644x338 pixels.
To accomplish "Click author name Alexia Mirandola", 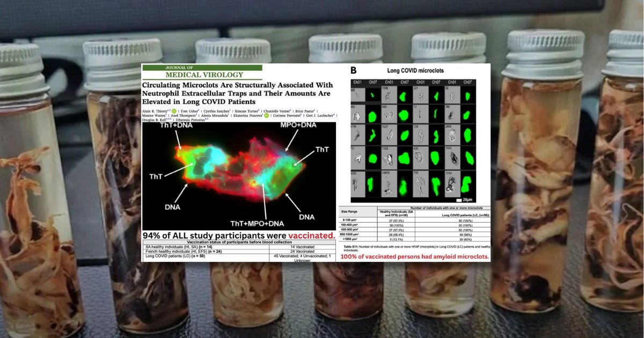I will pyautogui.click(x=216, y=115).
